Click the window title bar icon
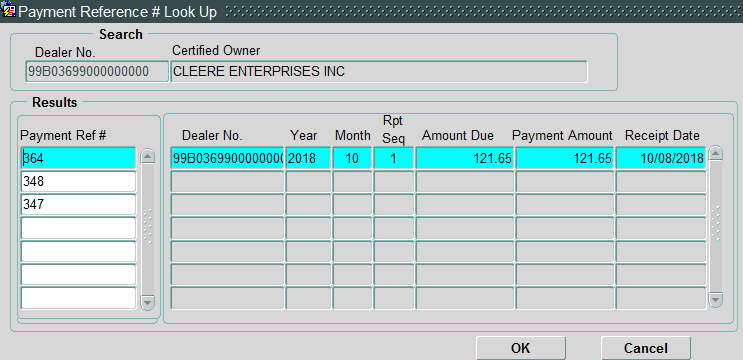The width and height of the screenshot is (743, 360). 9,11
